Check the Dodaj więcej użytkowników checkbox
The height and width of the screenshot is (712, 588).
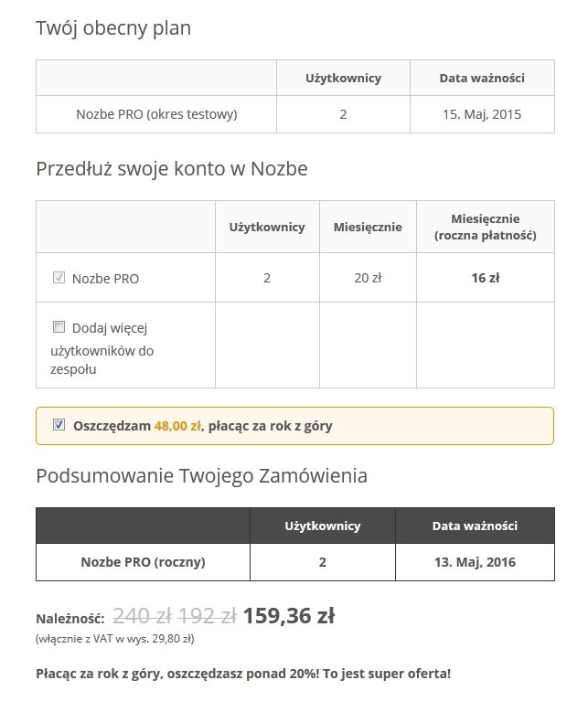pyautogui.click(x=59, y=326)
